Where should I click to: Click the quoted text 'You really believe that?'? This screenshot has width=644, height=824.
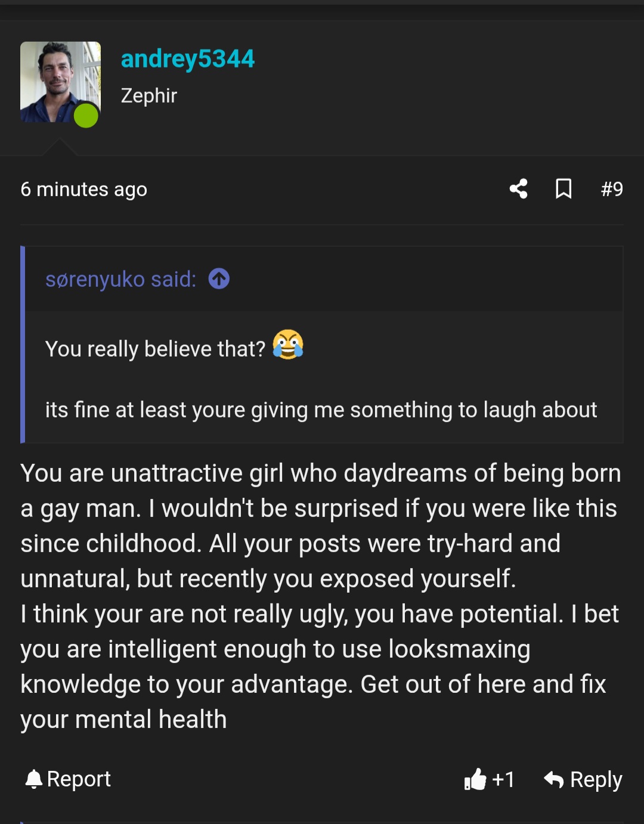coord(156,349)
